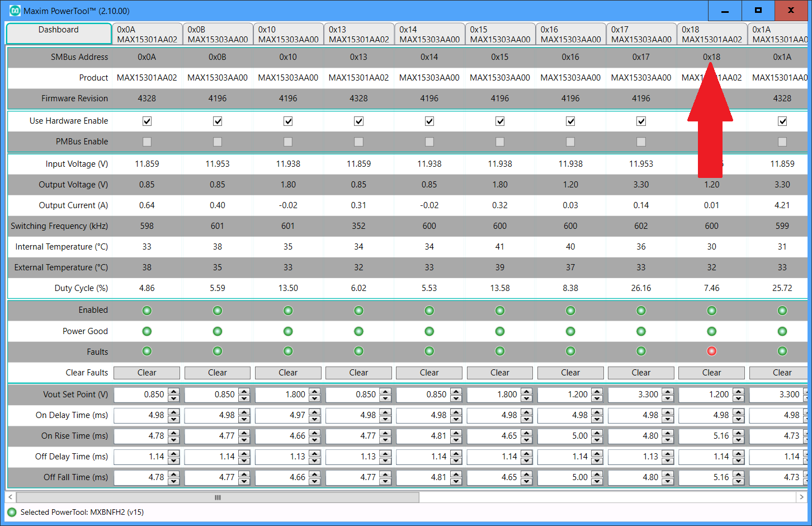Click the Faults red indicator for 0x18
The height and width of the screenshot is (526, 812).
click(x=711, y=351)
